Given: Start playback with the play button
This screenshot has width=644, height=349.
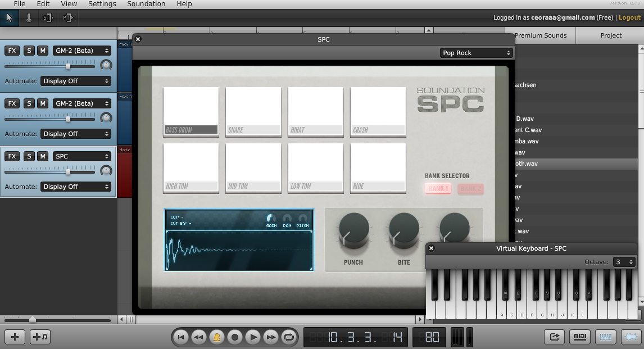Looking at the screenshot, I should 253,338.
